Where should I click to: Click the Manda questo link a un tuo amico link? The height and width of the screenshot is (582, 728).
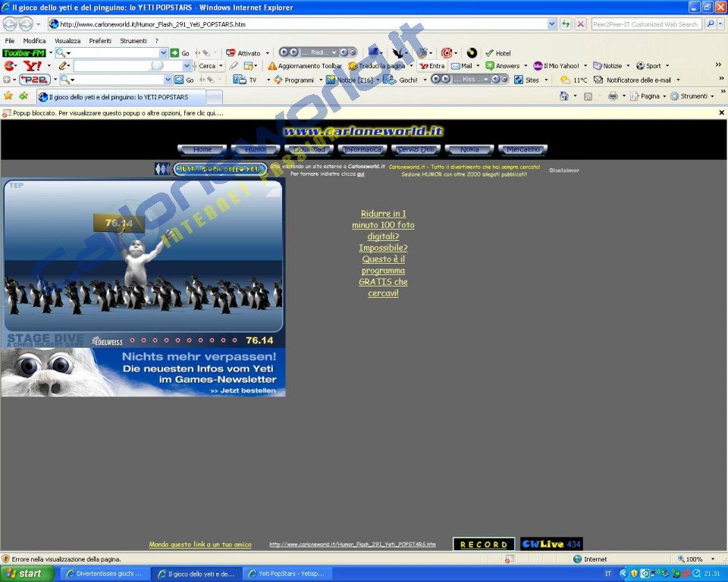[200, 544]
